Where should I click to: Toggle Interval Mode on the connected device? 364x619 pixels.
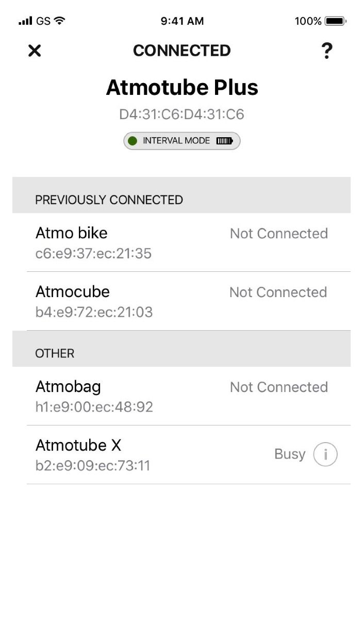181,140
